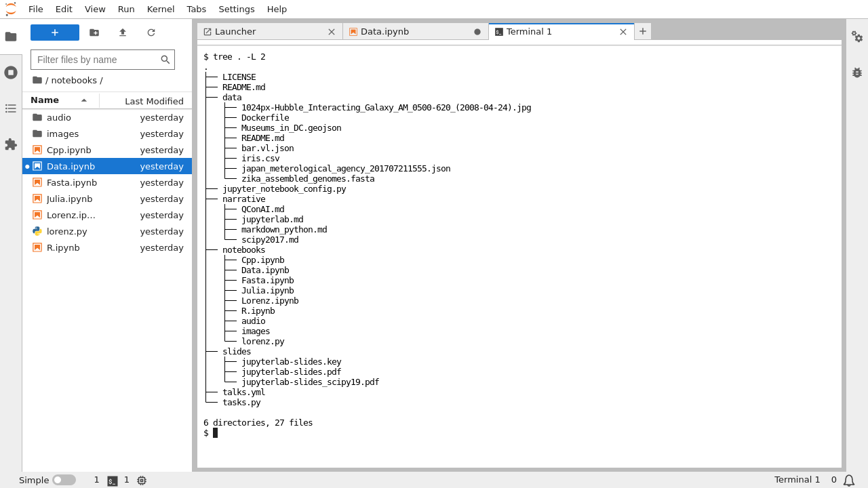Open the running terminals and kernels panel
The height and width of the screenshot is (488, 868).
(x=11, y=72)
